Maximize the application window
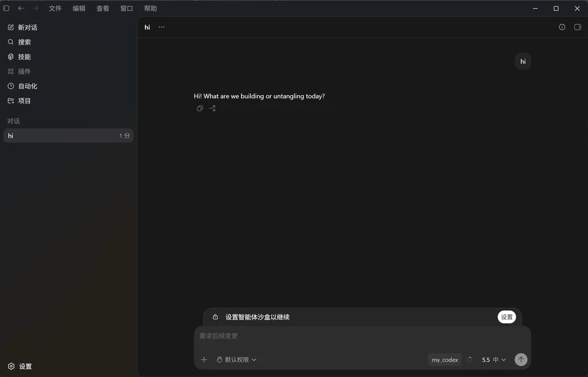Viewport: 588px width, 377px height. 556,8
